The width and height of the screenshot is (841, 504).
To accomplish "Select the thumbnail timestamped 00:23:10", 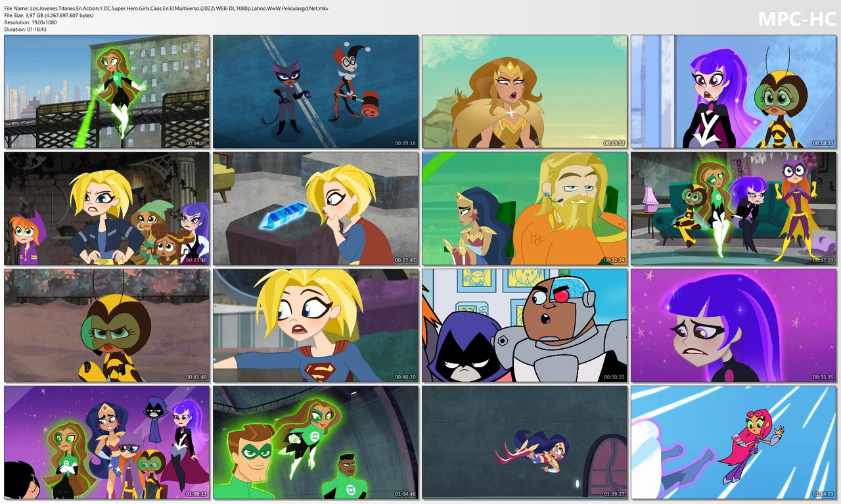I will [x=107, y=208].
